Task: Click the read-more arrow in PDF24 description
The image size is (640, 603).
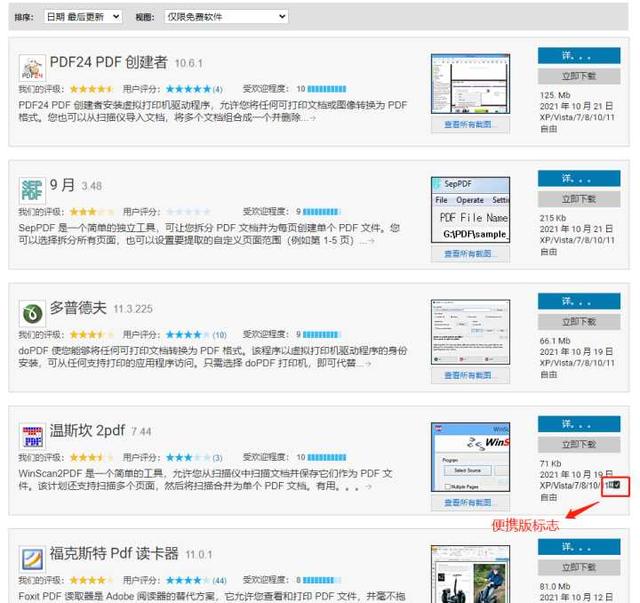Action: 313,118
